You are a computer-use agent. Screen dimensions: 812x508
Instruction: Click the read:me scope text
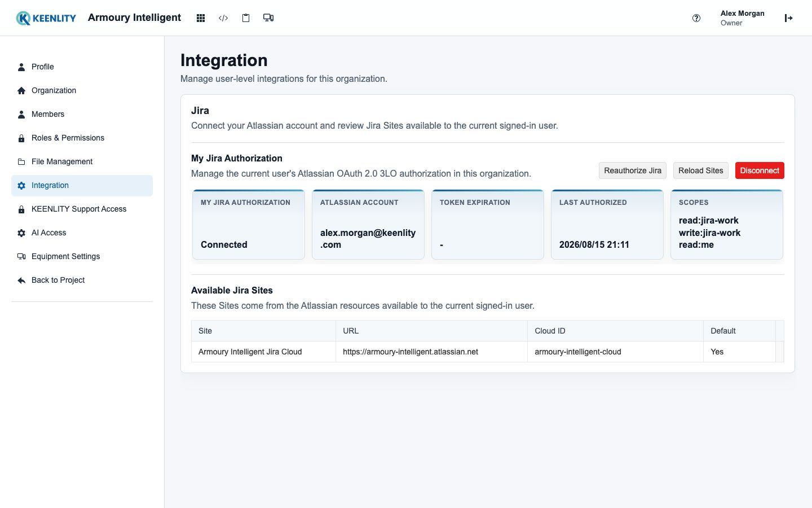click(x=696, y=244)
